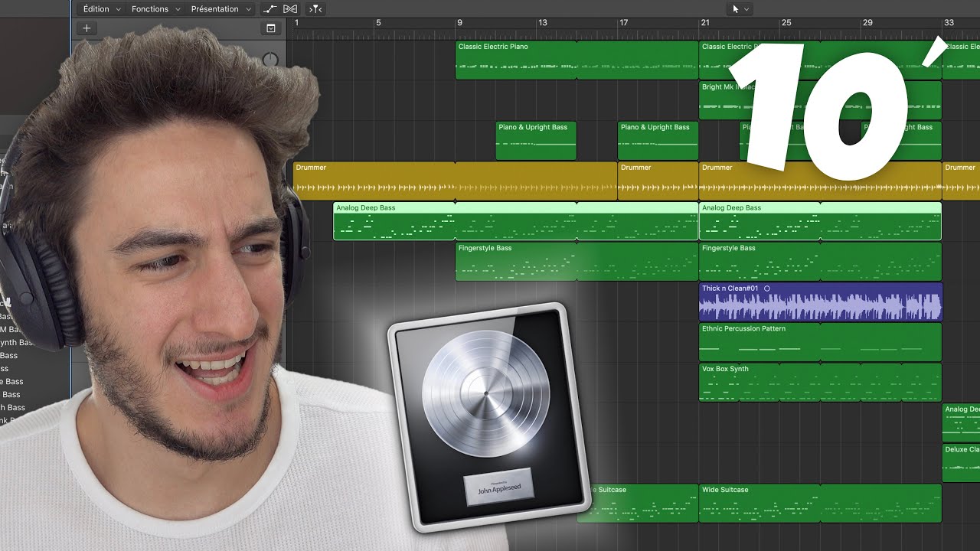Screen dimensions: 980x551
Task: Toggle the automation view icon
Action: [x=269, y=9]
